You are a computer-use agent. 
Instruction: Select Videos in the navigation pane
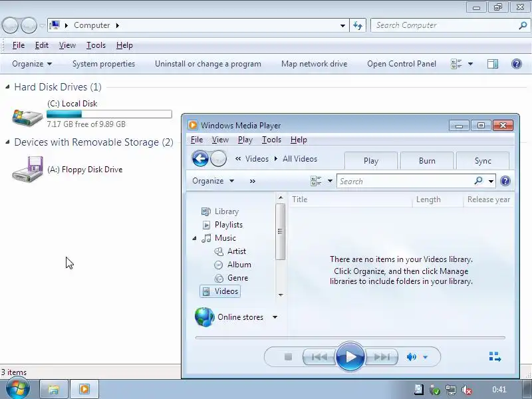220,291
